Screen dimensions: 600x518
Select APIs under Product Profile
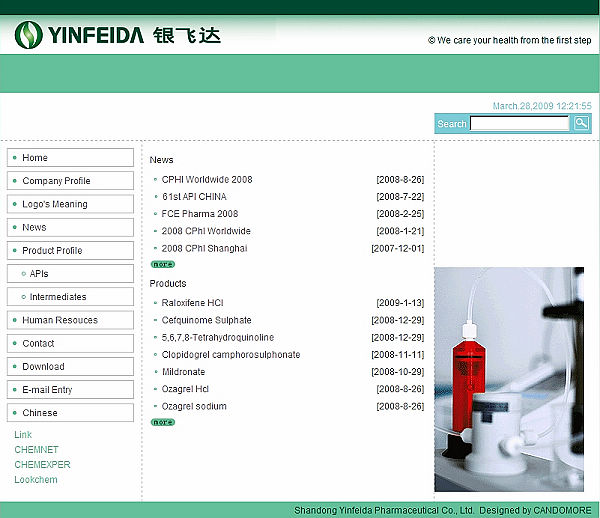coord(70,274)
